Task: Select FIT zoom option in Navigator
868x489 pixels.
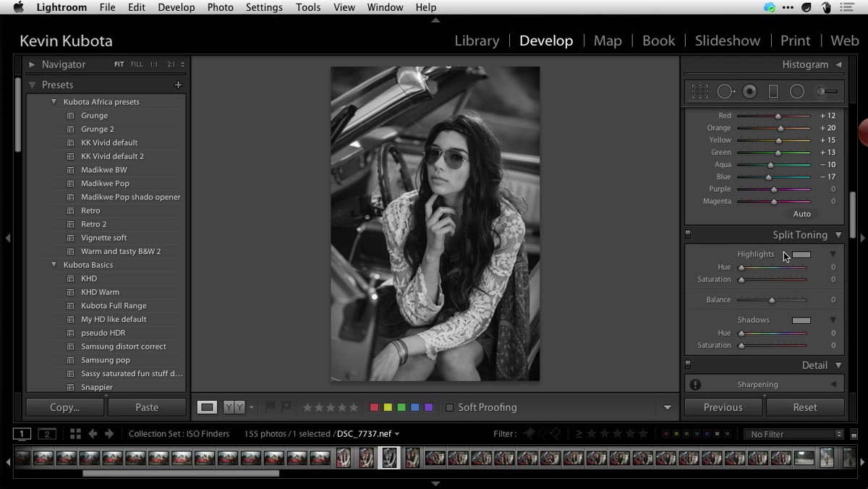Action: point(119,64)
